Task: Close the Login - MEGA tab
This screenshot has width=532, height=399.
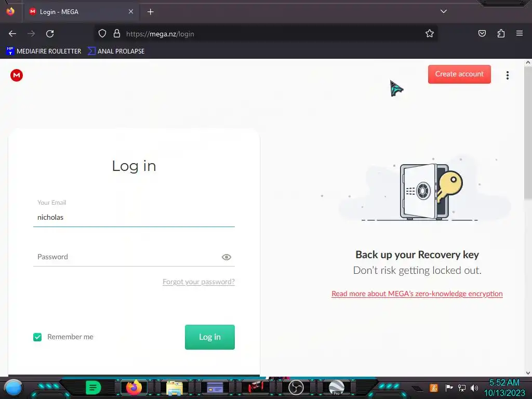Action: click(130, 11)
